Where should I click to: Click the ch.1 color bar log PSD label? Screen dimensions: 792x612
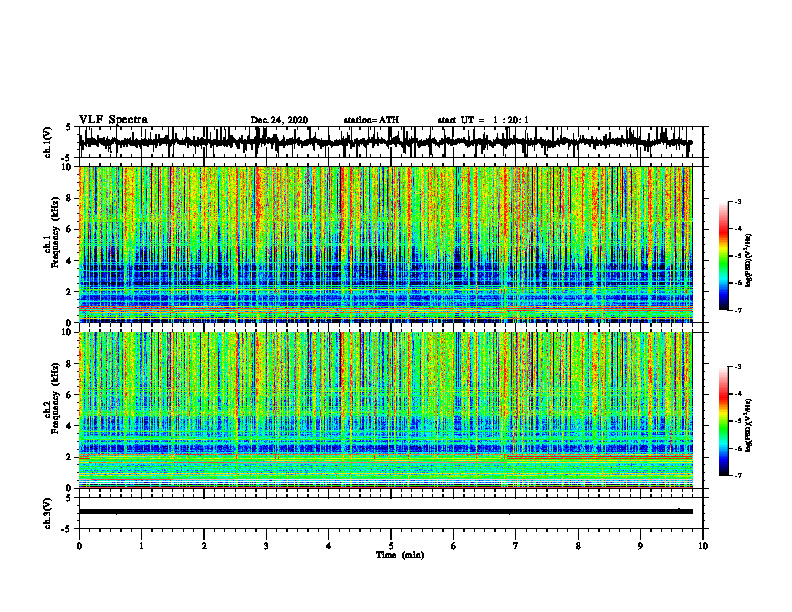coord(749,261)
